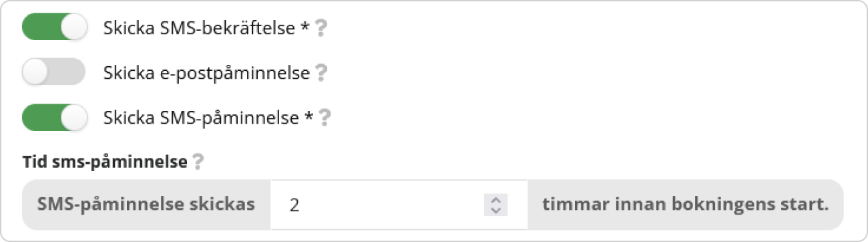Click the Skicka SMS-bekräftelse label text
Screen dimensions: 868x242
coord(201,28)
